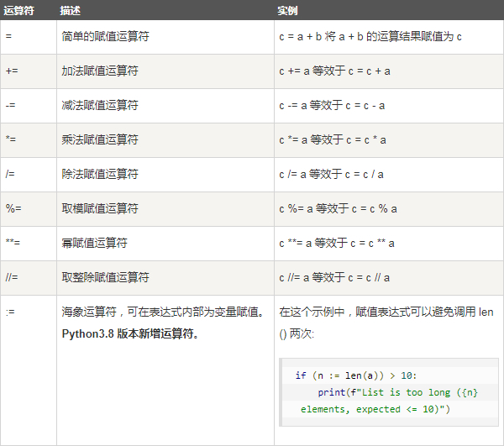Viewport: 504px width, 446px height.
Task: Click the 实例 column header
Action: (x=287, y=11)
